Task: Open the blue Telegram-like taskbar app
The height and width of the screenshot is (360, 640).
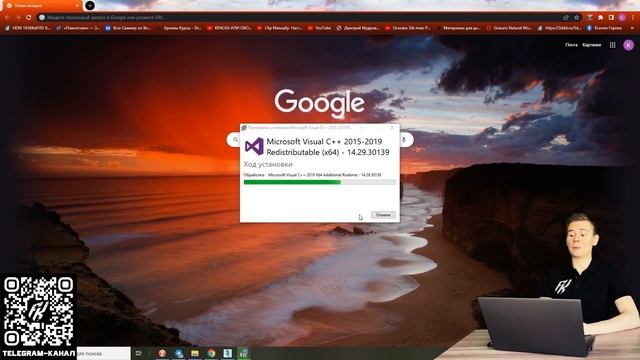Action: click(x=179, y=353)
